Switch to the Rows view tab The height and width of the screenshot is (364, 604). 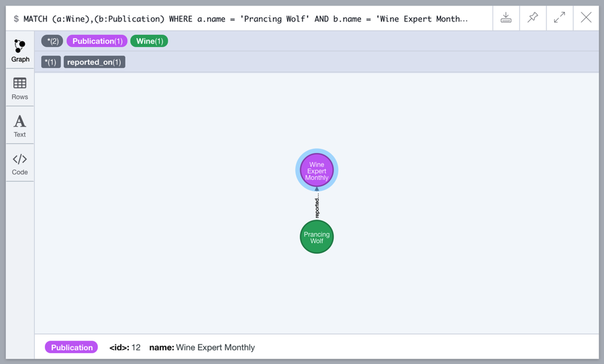(20, 88)
